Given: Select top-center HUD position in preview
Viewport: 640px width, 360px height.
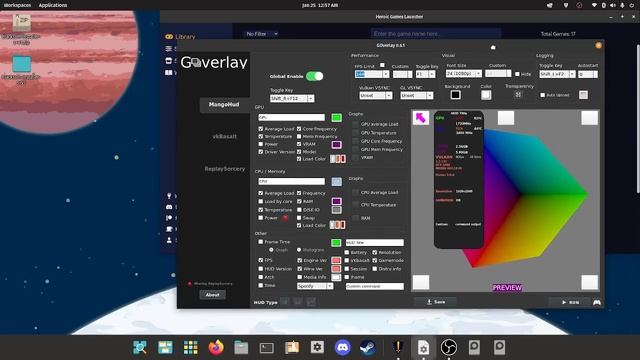Looking at the screenshot, I should (x=506, y=118).
